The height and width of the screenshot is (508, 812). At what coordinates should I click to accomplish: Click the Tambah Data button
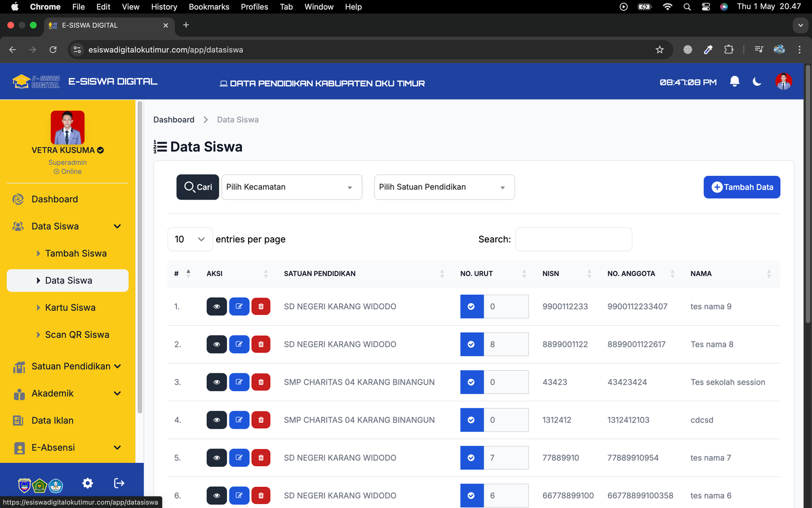coord(741,187)
